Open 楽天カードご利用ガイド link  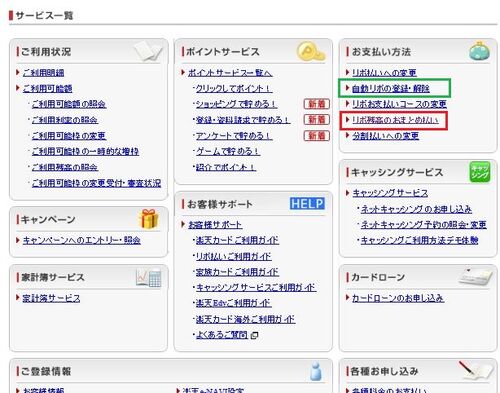[237, 240]
